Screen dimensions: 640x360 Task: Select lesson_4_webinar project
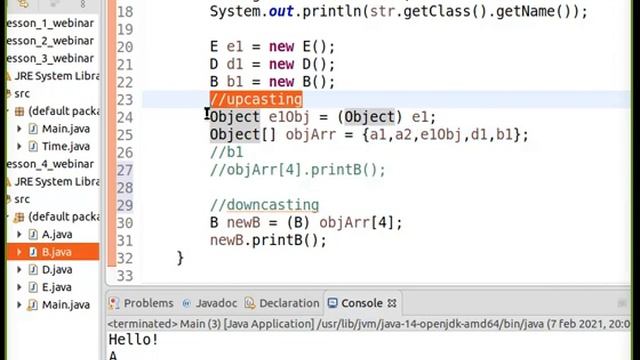(50, 164)
